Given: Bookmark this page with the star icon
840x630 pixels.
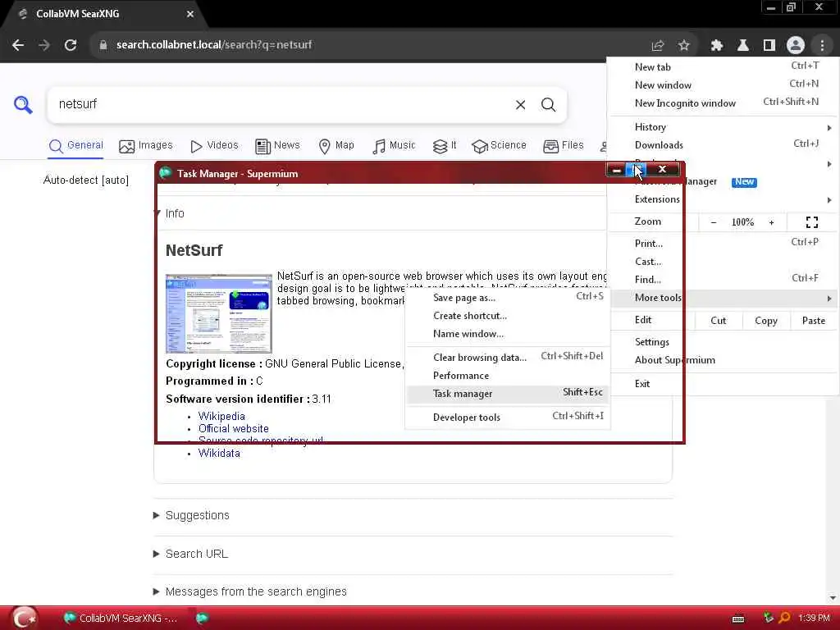Looking at the screenshot, I should tap(683, 46).
